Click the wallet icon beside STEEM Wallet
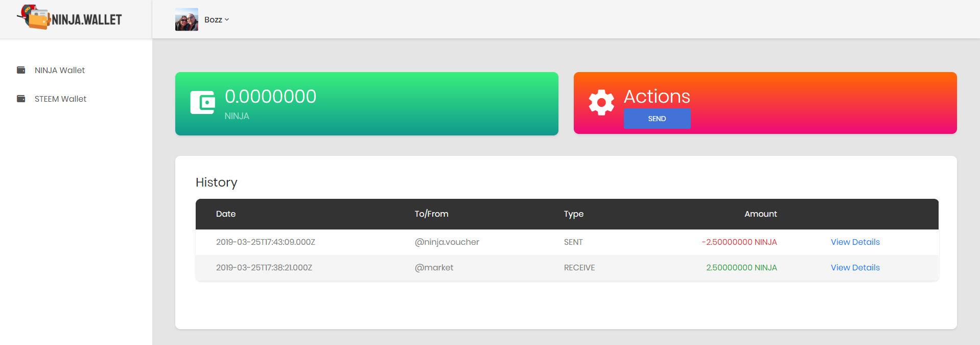 (21, 99)
